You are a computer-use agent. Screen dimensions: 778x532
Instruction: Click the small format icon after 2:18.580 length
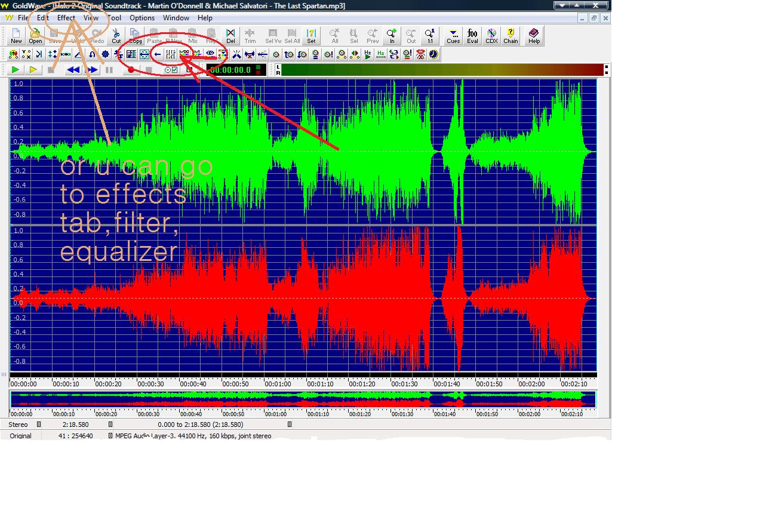(x=110, y=425)
